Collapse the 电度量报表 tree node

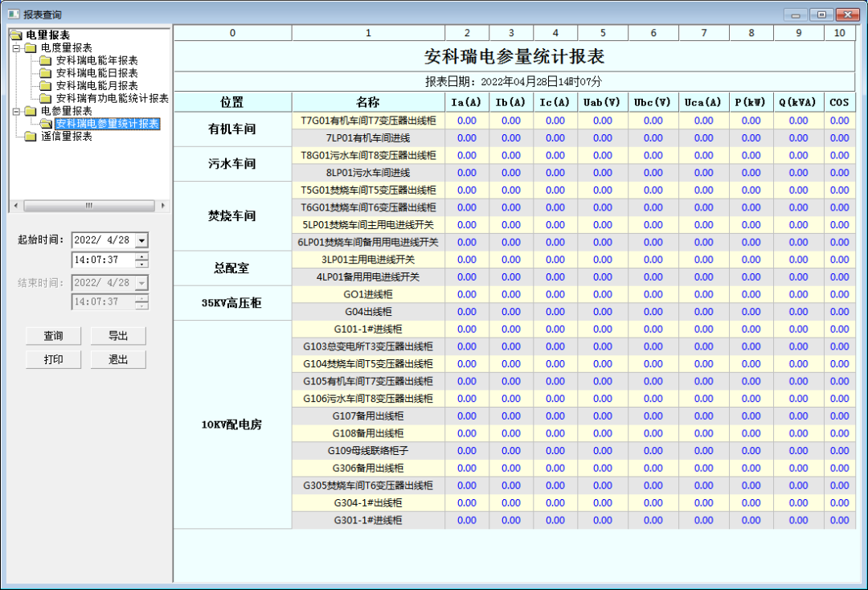(16, 48)
